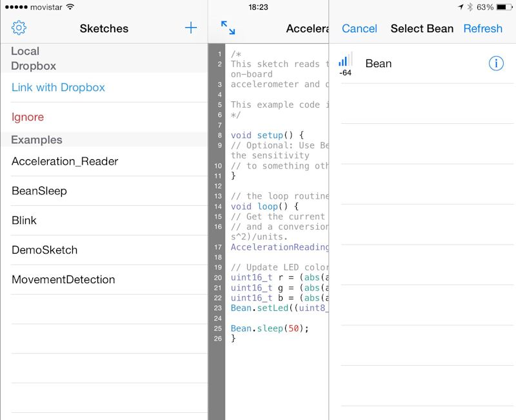Click the 'Bean.sleep(50);' code line

(x=270, y=328)
